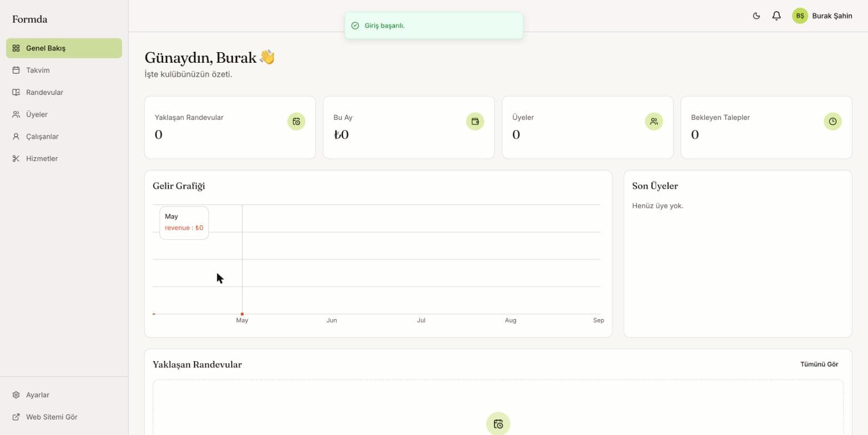Click the Çalışanlar person icon
This screenshot has width=868, height=435.
pyautogui.click(x=16, y=136)
